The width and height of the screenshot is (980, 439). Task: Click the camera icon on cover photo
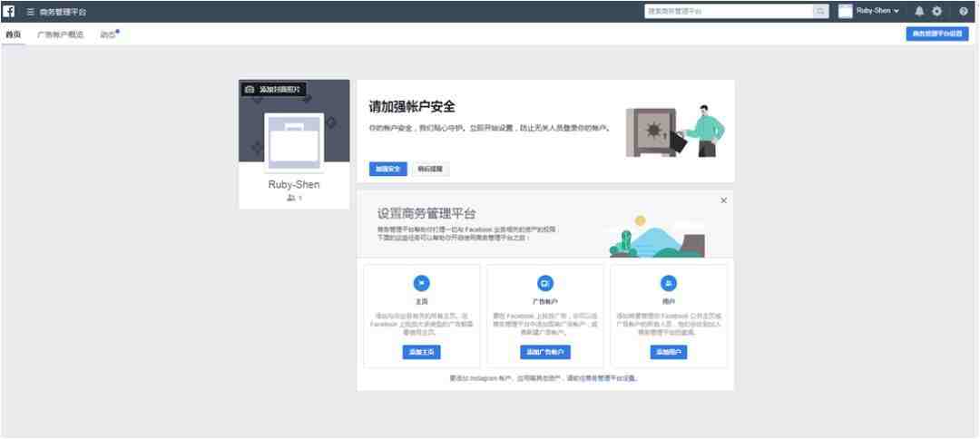250,89
